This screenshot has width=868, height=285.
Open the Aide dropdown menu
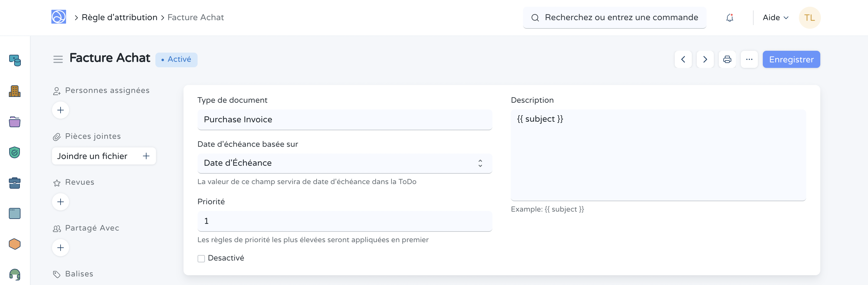pyautogui.click(x=775, y=17)
